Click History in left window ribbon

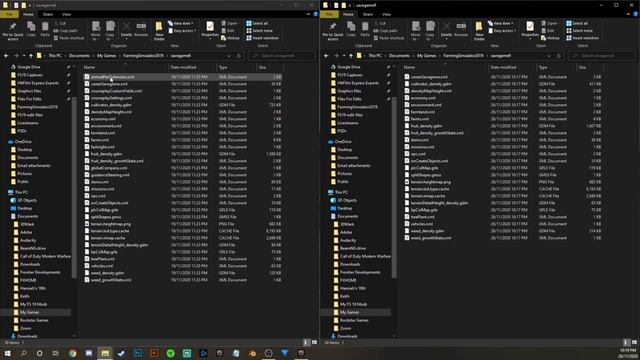point(230,38)
